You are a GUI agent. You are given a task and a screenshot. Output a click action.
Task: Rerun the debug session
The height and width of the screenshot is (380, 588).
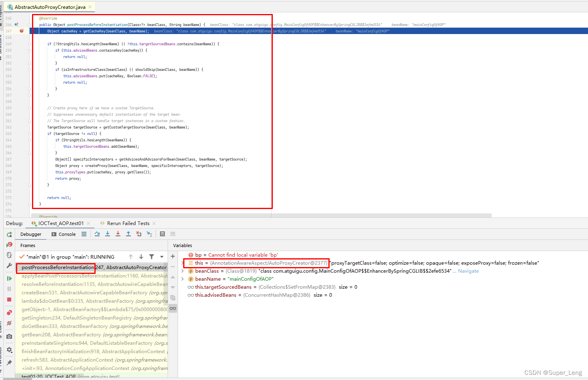pyautogui.click(x=9, y=235)
